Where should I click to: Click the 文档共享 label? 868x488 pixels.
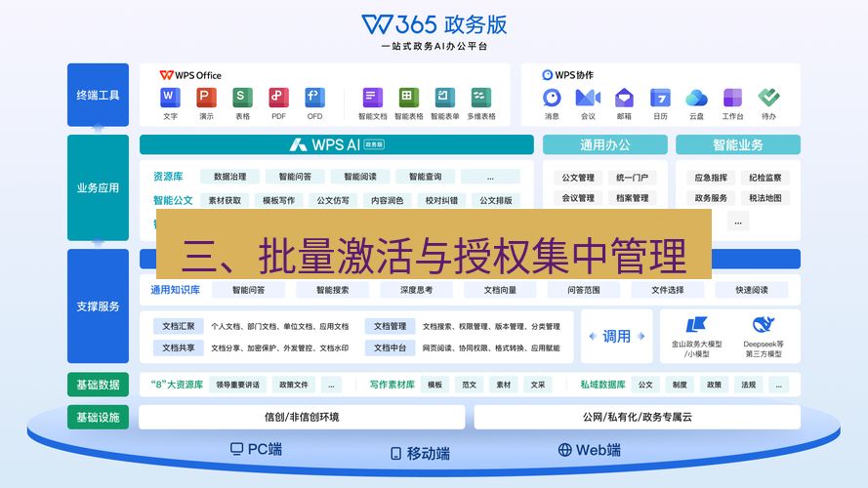179,348
